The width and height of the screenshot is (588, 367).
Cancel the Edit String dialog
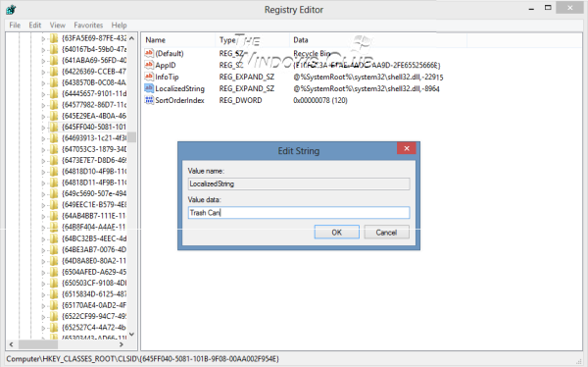tap(386, 233)
